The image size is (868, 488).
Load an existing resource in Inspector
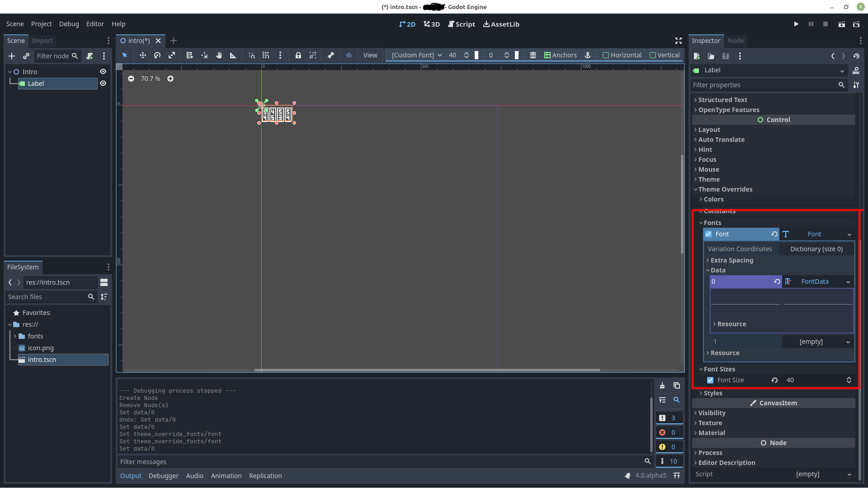coord(711,56)
